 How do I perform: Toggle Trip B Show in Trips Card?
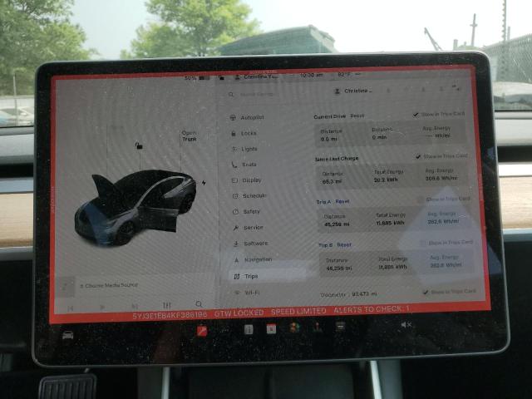point(423,243)
